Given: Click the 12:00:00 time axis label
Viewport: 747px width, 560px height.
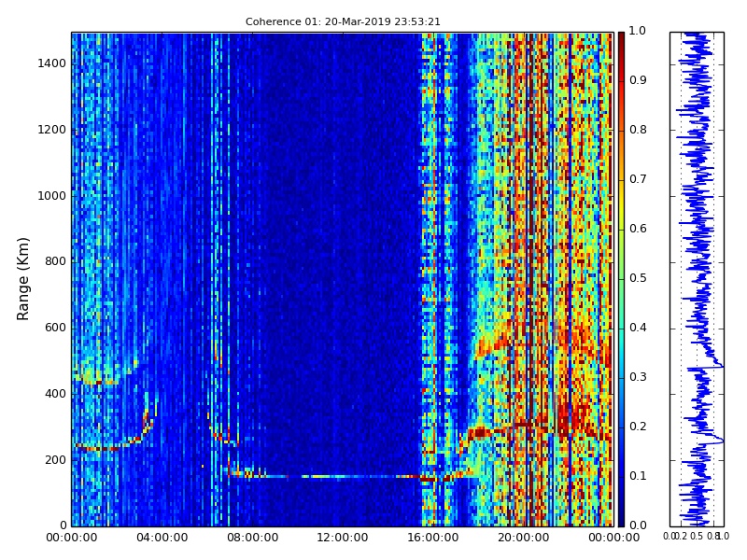Looking at the screenshot, I should (343, 538).
